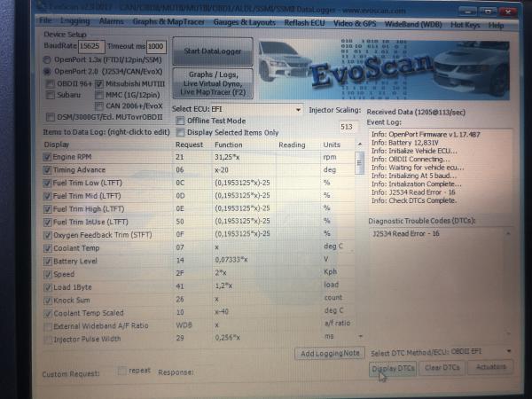Click the Timeout ms field
532x399 pixels.
coord(156,46)
